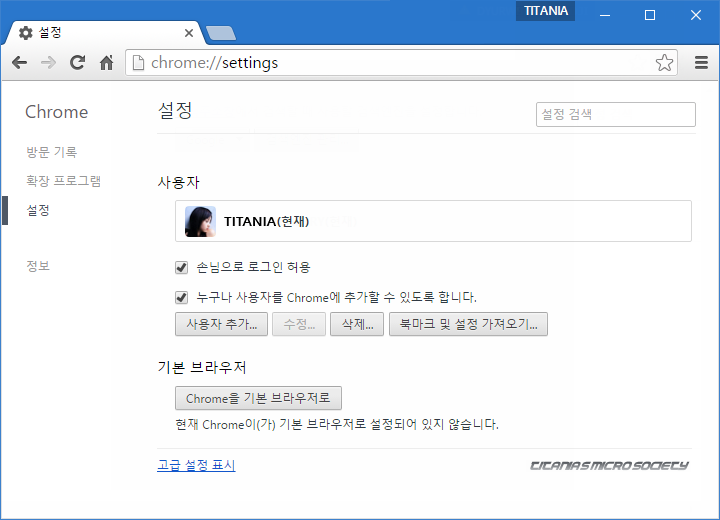Click the 설정 검색 search field
720x520 pixels.
click(616, 114)
